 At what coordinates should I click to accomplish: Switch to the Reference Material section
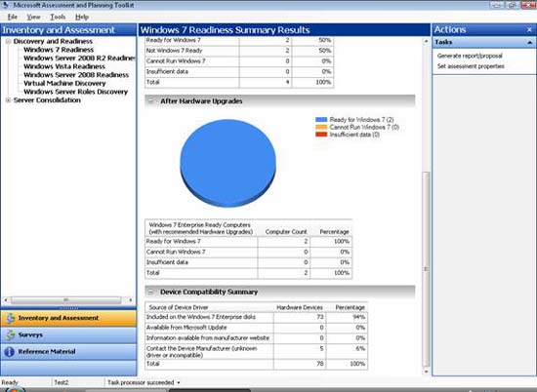tap(68, 352)
